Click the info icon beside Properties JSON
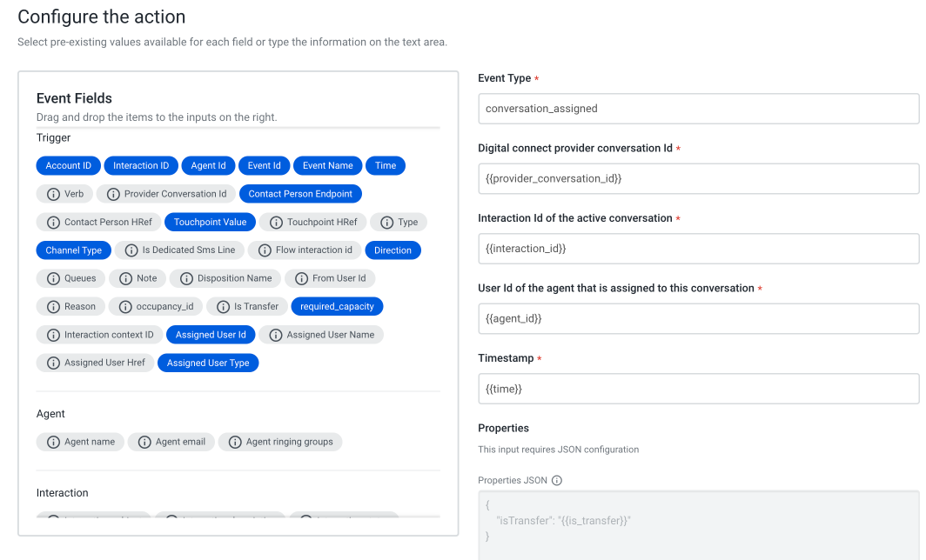Image resolution: width=926 pixels, height=560 pixels. coord(557,479)
